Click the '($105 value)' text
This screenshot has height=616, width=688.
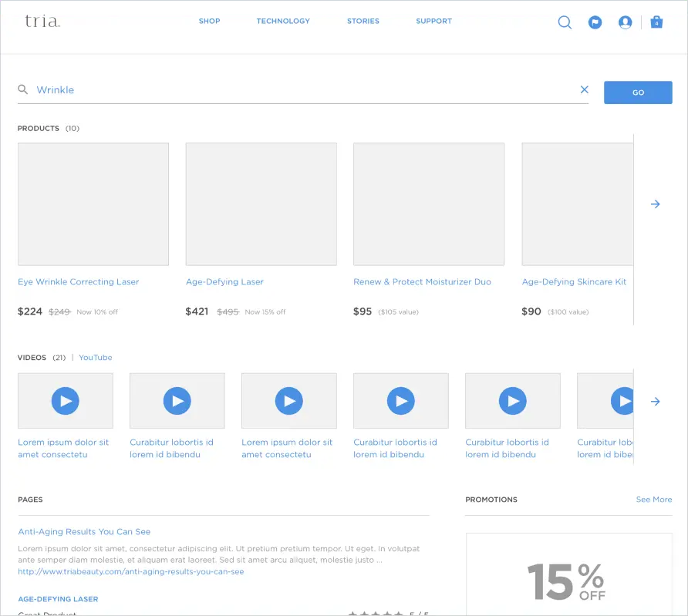point(399,311)
